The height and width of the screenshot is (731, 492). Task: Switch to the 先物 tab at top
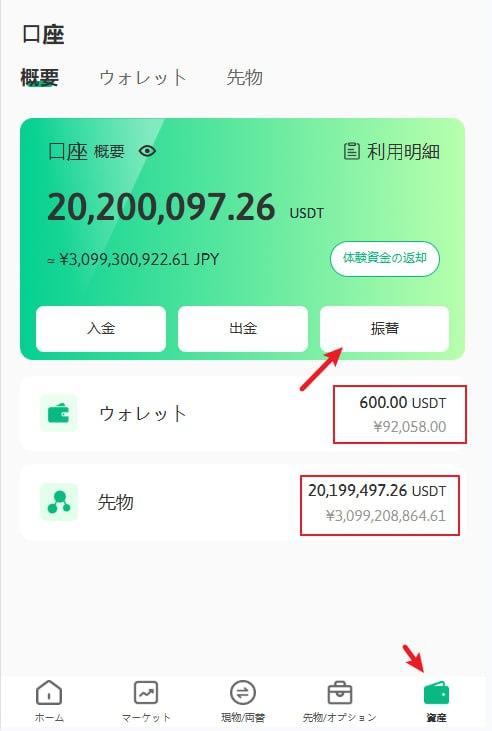(244, 77)
